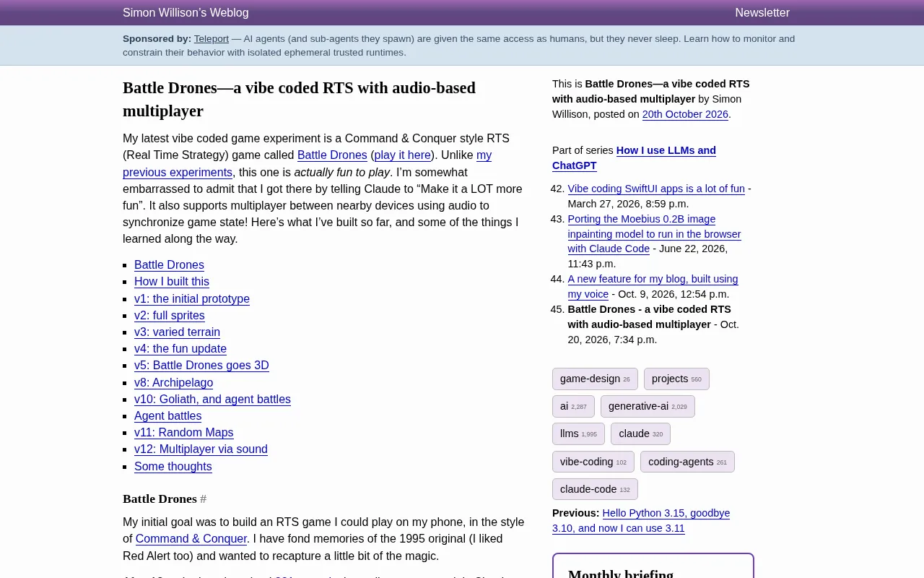Viewport: 924px width, 578px height.
Task: Select the ai tag
Action: [x=573, y=406]
